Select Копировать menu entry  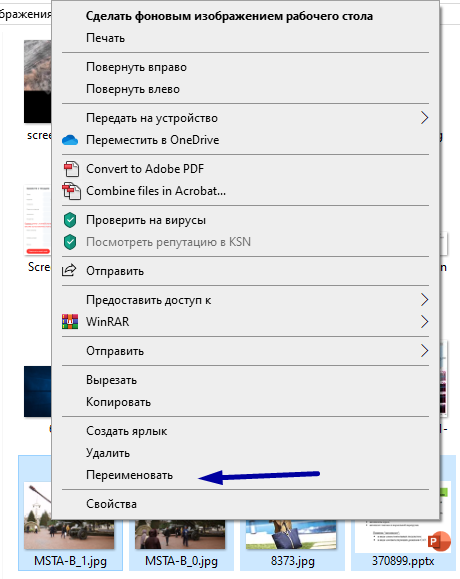tap(118, 402)
